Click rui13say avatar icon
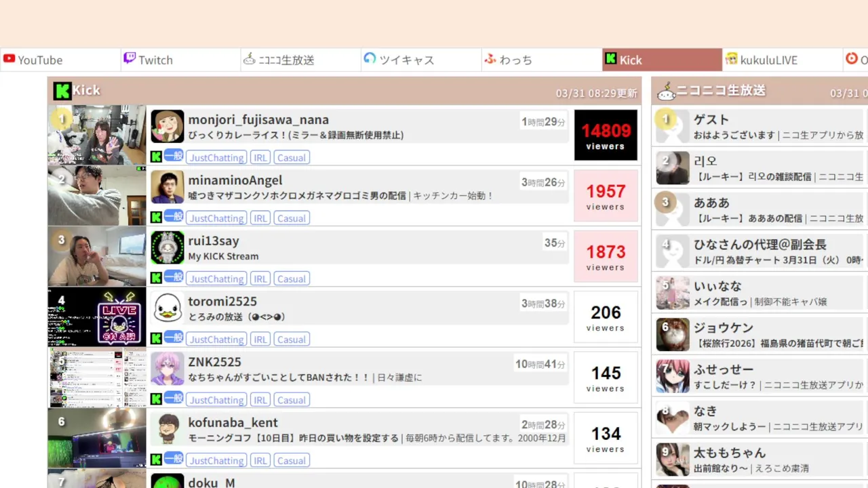868x488 pixels. click(x=167, y=247)
